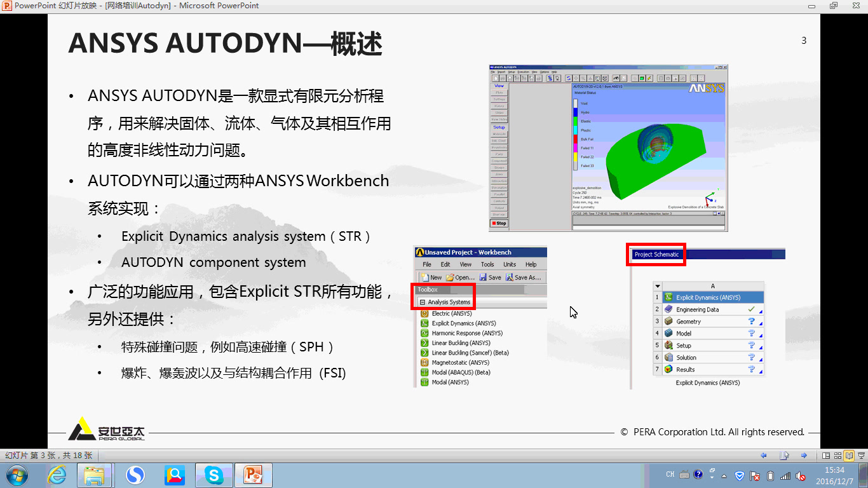This screenshot has height=488, width=868.
Task: Click New in Workbench toolbar
Action: 431,277
